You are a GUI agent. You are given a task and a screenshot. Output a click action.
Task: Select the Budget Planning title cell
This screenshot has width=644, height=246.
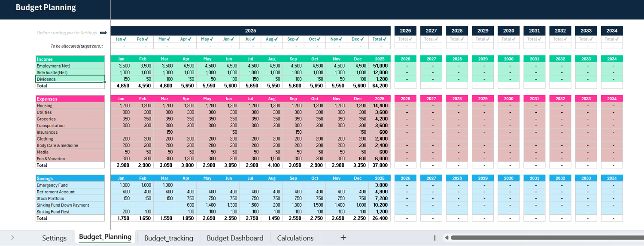click(x=46, y=8)
